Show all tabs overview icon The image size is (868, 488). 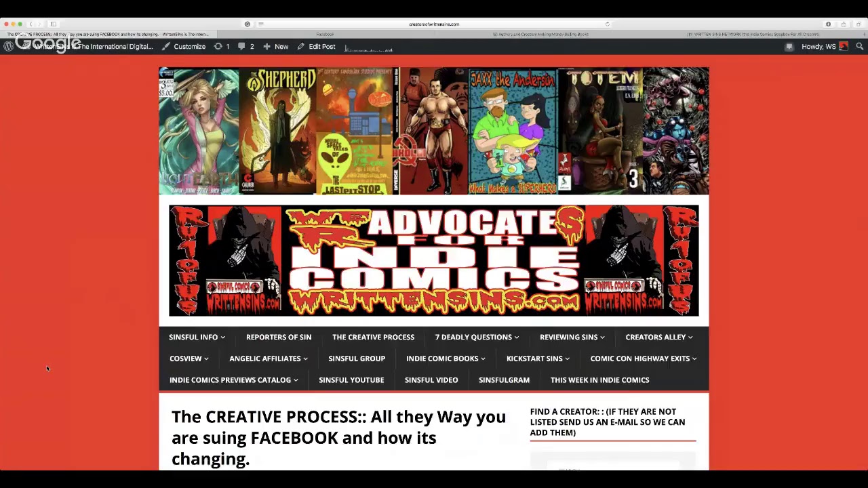point(859,24)
